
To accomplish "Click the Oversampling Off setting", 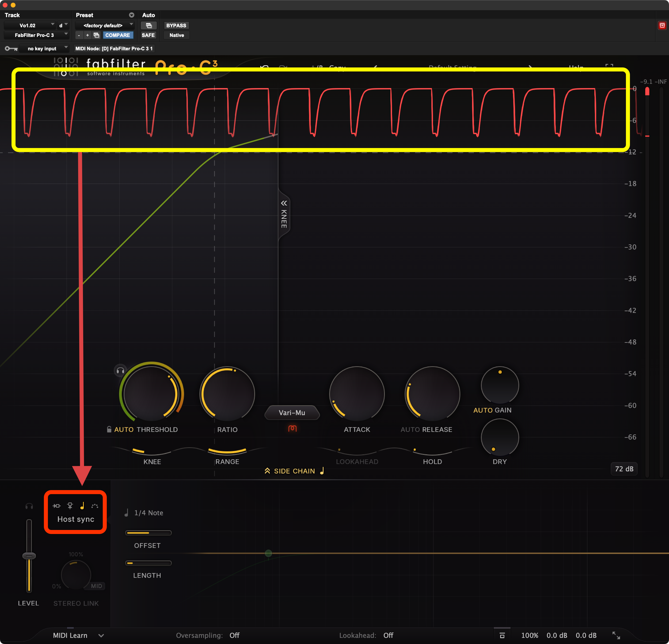I will pos(234,635).
